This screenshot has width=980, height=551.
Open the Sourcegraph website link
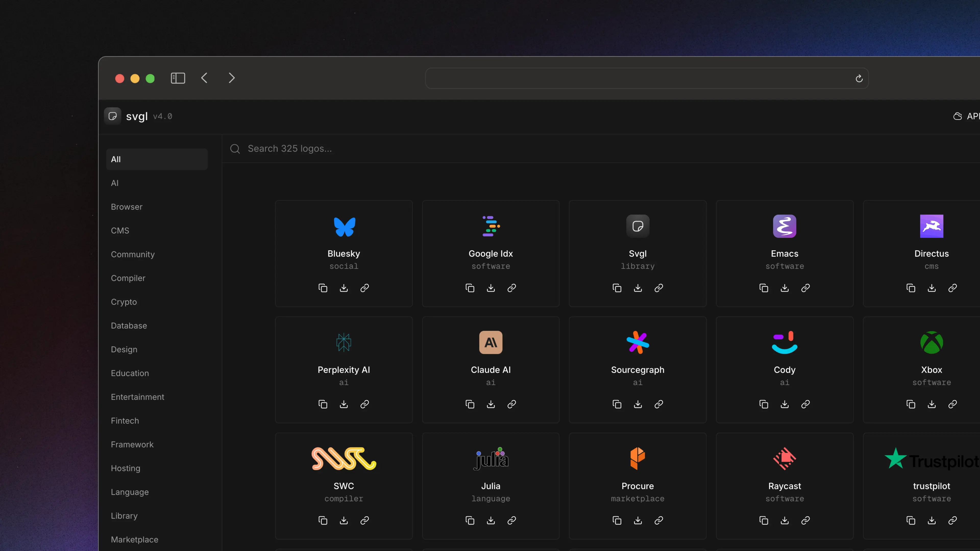658,404
